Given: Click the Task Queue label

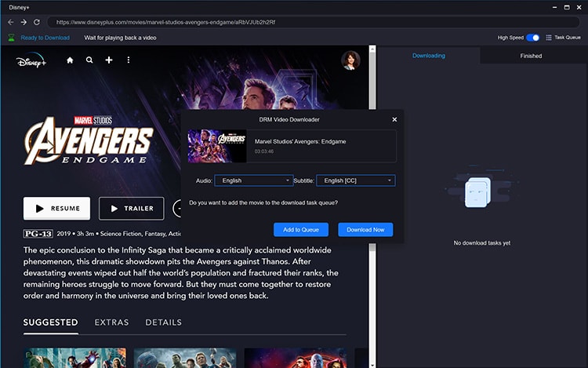Looking at the screenshot, I should (568, 38).
